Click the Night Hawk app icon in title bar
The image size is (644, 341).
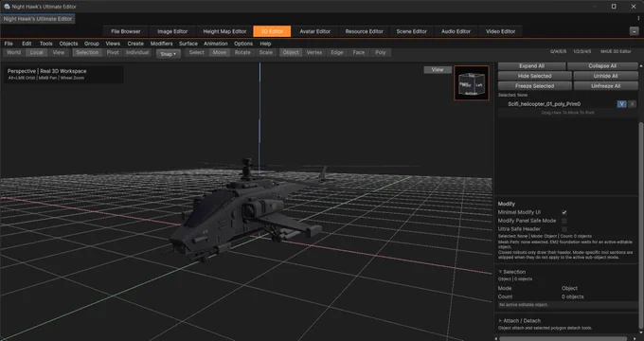[x=7, y=7]
